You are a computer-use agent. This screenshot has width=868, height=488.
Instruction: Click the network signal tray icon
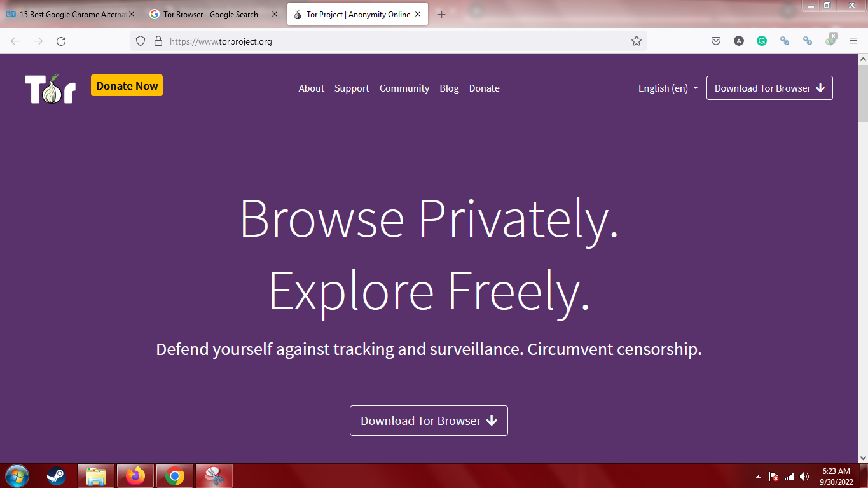789,477
